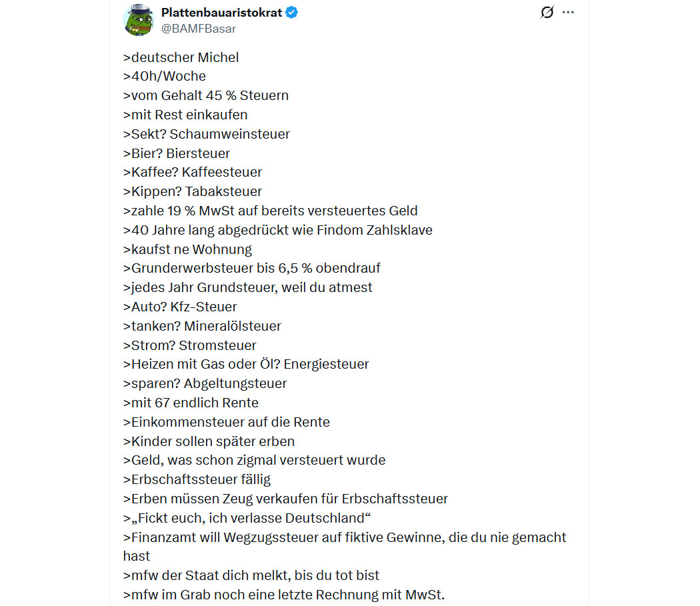
Task: Click the blue verified checkmark badge
Action: coord(292,13)
